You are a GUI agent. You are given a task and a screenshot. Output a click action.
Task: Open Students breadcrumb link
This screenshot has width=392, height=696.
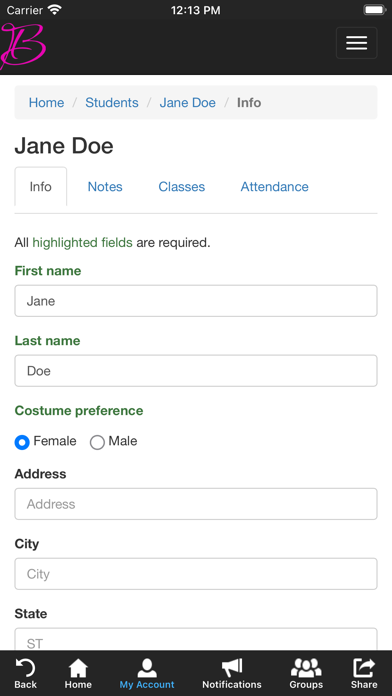[x=112, y=103]
